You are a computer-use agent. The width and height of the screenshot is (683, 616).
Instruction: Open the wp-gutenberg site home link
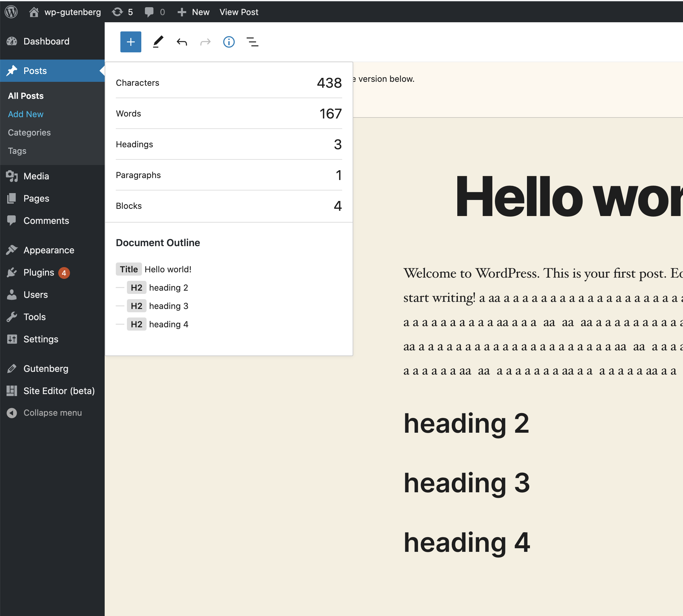(65, 12)
